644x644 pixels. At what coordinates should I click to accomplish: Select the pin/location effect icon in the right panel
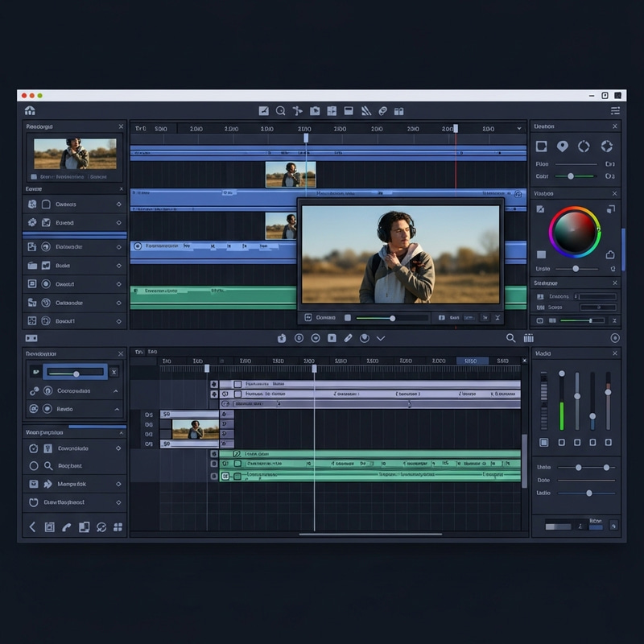click(562, 147)
